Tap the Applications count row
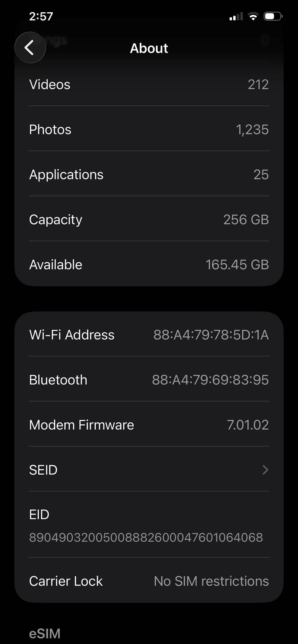The width and height of the screenshot is (298, 644). pyautogui.click(x=149, y=174)
